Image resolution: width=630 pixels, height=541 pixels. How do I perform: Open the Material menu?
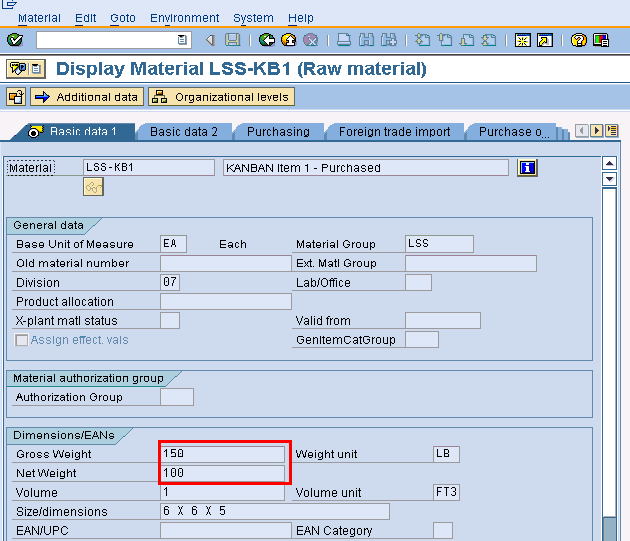click(39, 18)
